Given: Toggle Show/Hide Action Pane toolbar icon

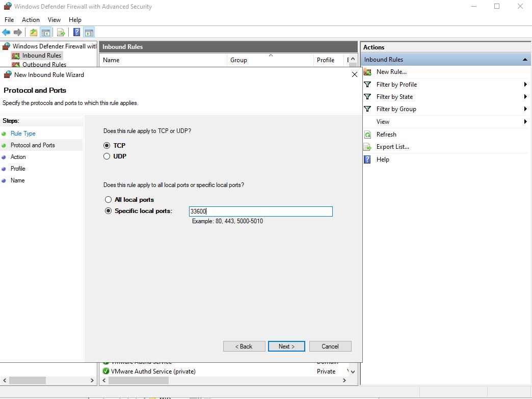Looking at the screenshot, I should point(89,33).
